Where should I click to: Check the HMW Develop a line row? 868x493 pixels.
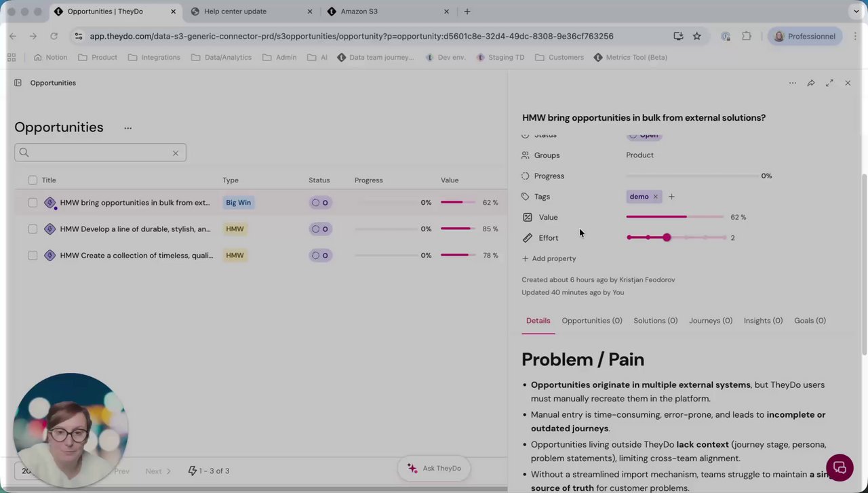(33, 229)
